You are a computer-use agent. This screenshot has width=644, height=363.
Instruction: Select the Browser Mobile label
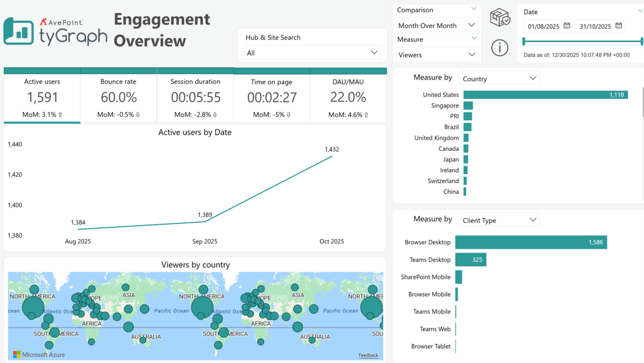[429, 294]
